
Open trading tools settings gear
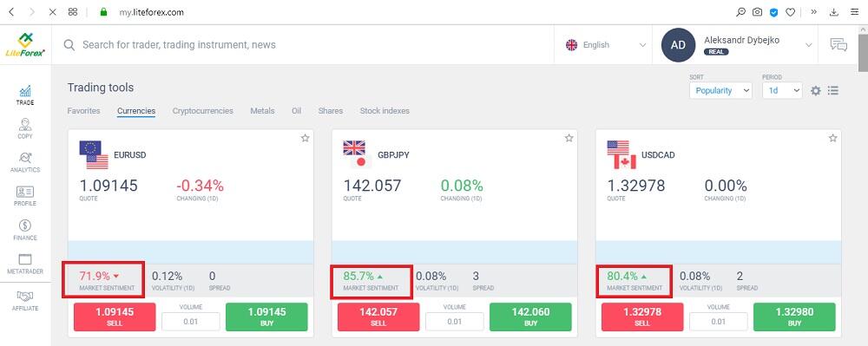click(815, 91)
